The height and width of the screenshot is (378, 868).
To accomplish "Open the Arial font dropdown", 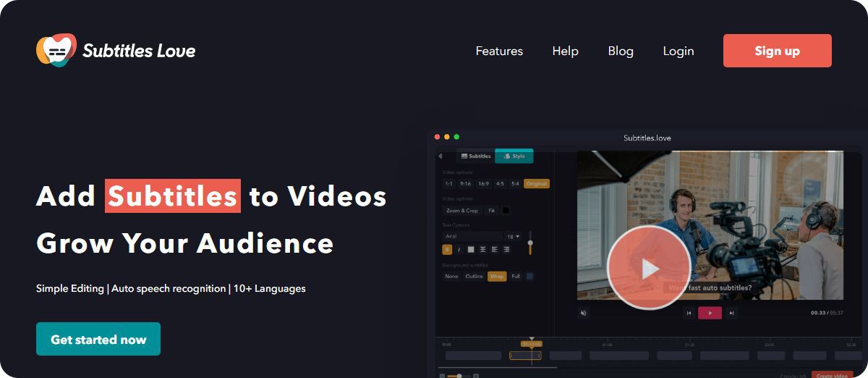I will (473, 236).
